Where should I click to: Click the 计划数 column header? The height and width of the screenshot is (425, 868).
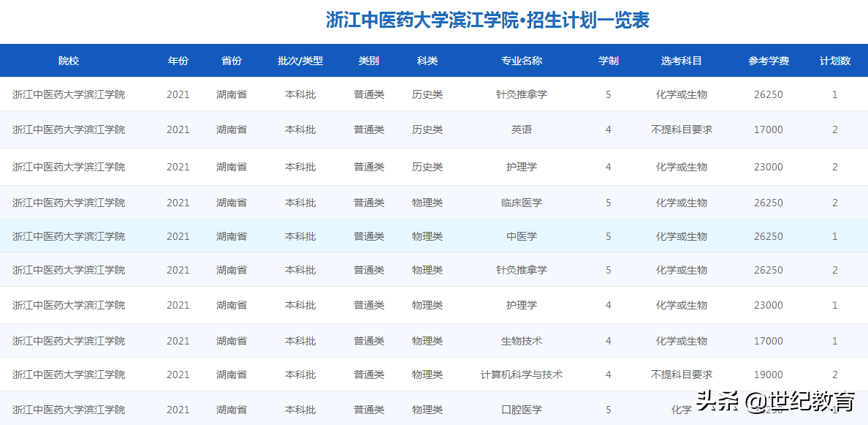834,61
